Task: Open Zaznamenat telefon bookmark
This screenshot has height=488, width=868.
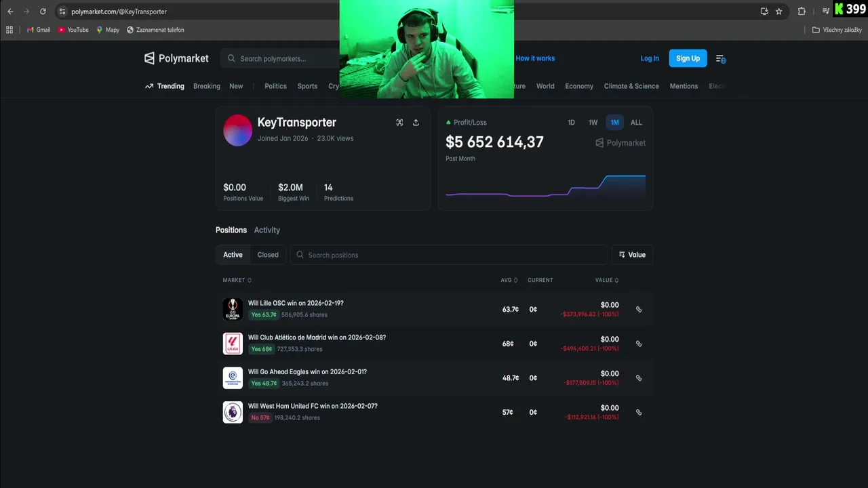Action: (155, 30)
